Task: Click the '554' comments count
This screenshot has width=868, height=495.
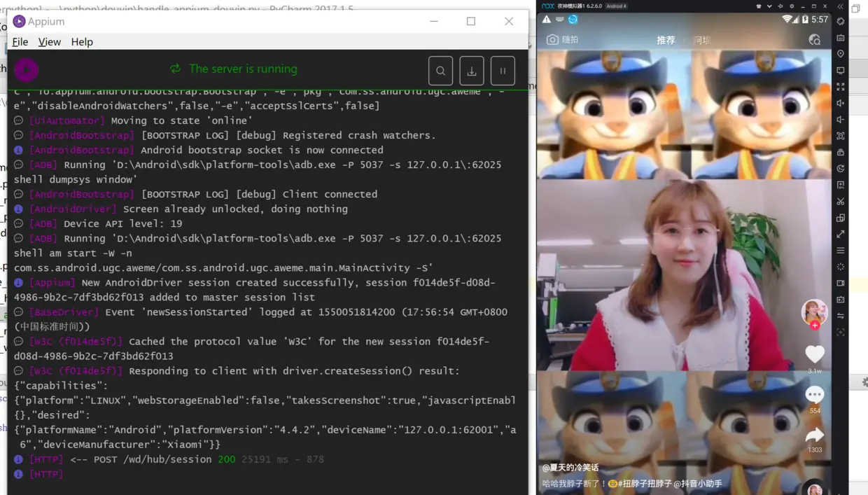Action: coord(815,411)
